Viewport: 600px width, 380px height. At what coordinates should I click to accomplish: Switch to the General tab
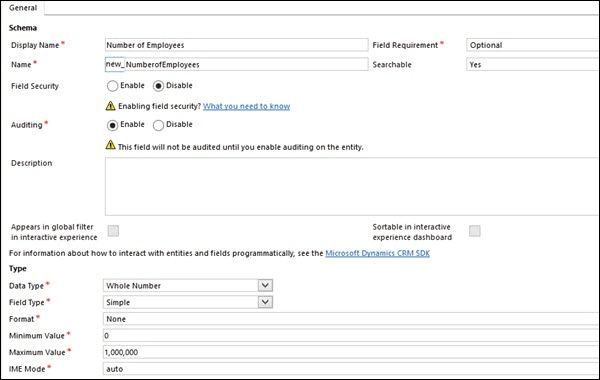(x=23, y=8)
